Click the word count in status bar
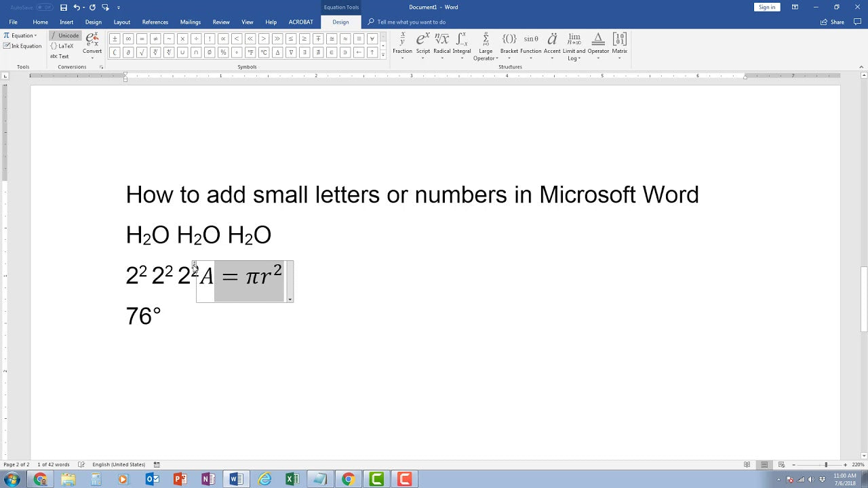This screenshot has width=868, height=488. coord(54,464)
